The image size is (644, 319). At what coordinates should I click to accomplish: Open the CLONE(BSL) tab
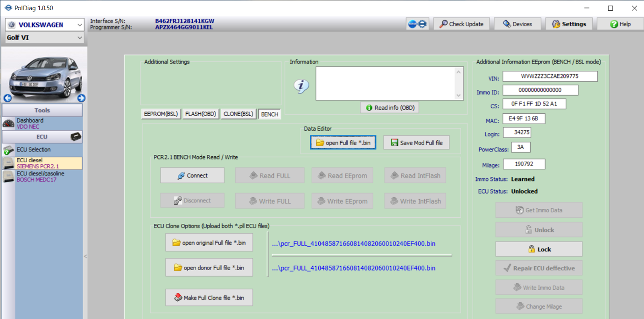(x=238, y=114)
